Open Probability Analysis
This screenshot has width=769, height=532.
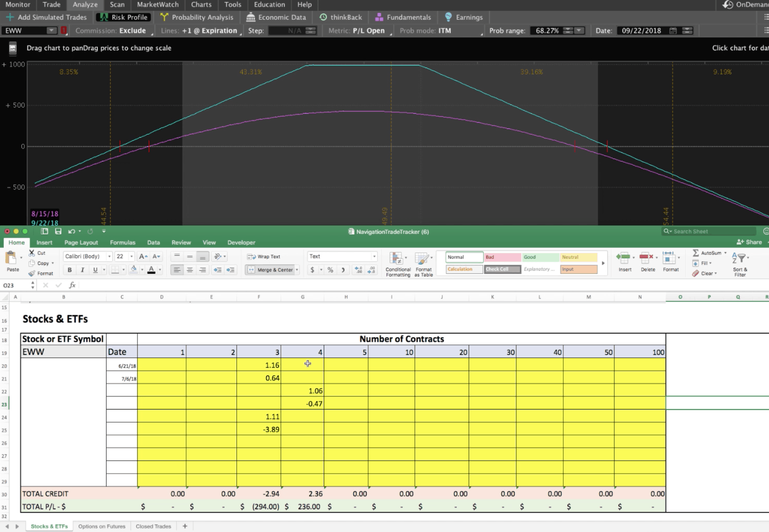click(197, 17)
